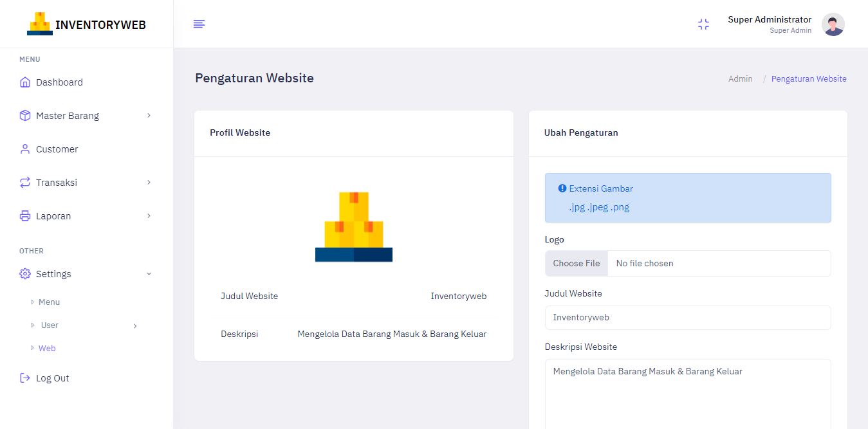The width and height of the screenshot is (868, 429).
Task: Toggle fullscreen mode using the expand icon
Action: tap(703, 24)
